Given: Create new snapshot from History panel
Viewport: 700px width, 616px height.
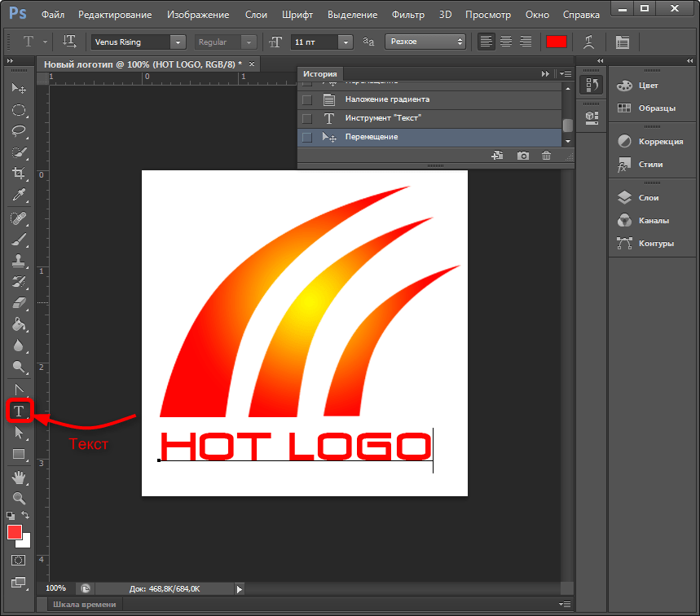Looking at the screenshot, I should (x=522, y=156).
